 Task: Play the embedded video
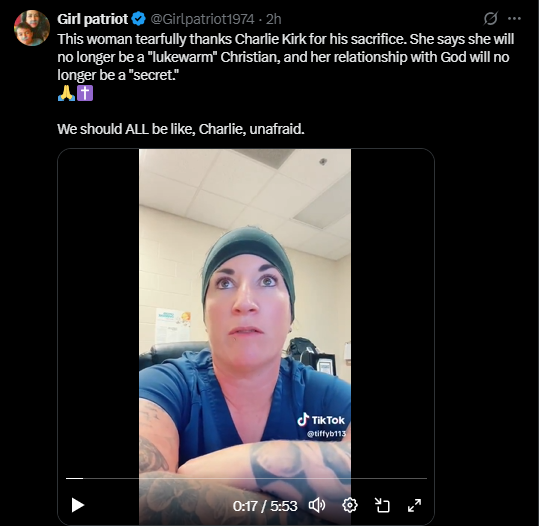click(78, 505)
